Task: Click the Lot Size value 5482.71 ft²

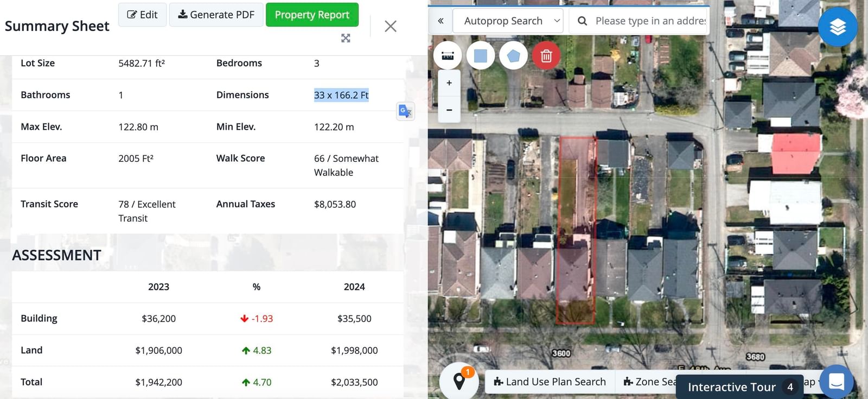Action: (142, 63)
